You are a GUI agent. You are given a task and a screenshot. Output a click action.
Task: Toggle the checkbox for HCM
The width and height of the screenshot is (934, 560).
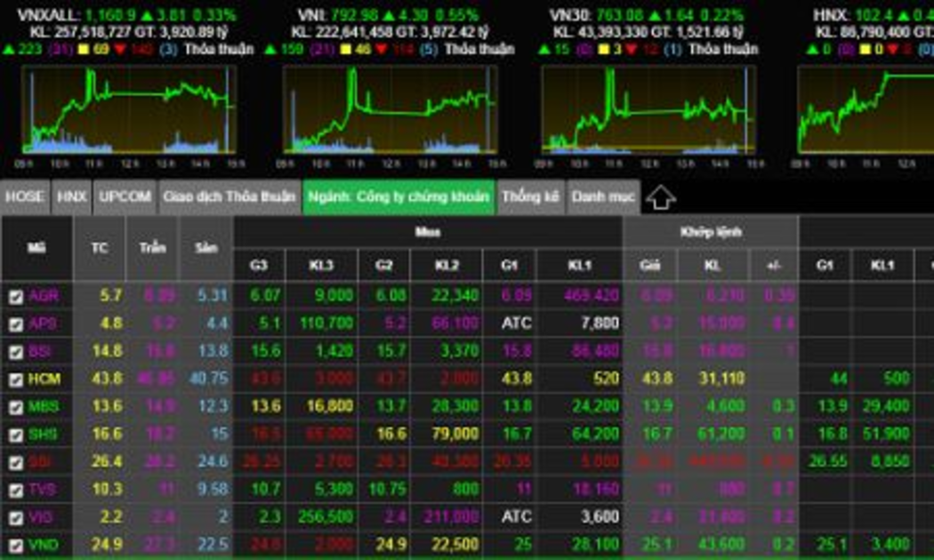15,380
